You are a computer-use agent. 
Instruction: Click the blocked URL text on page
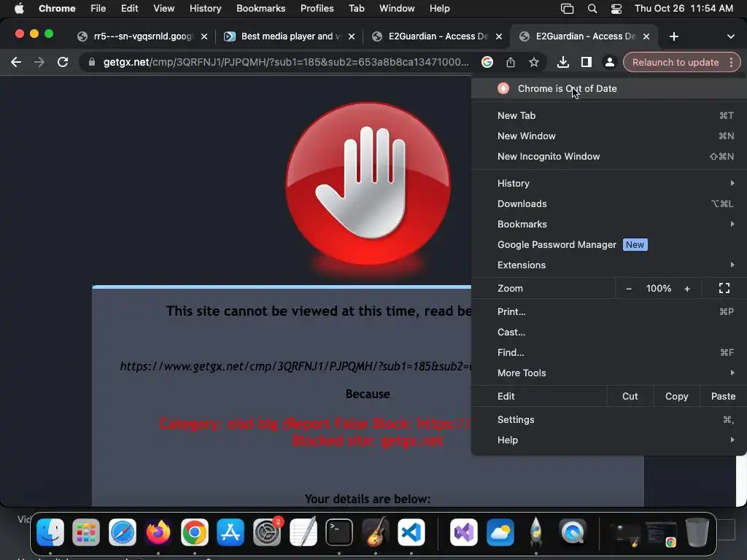click(x=295, y=366)
